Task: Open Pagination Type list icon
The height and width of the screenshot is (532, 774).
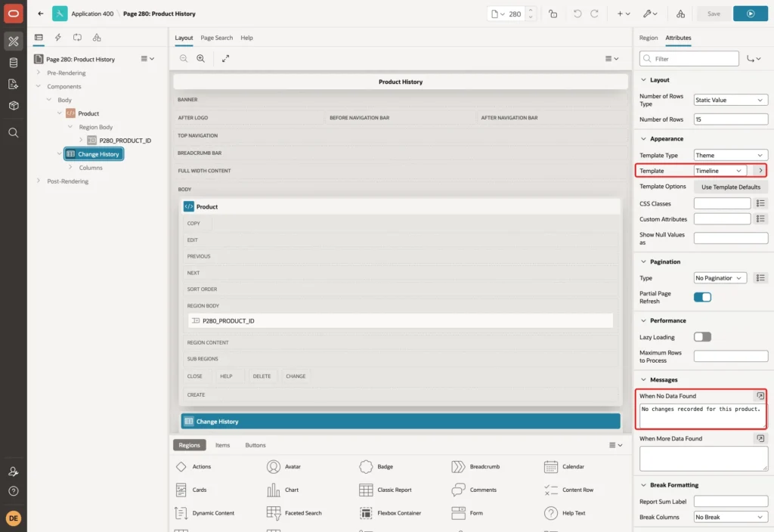Action: (x=760, y=278)
